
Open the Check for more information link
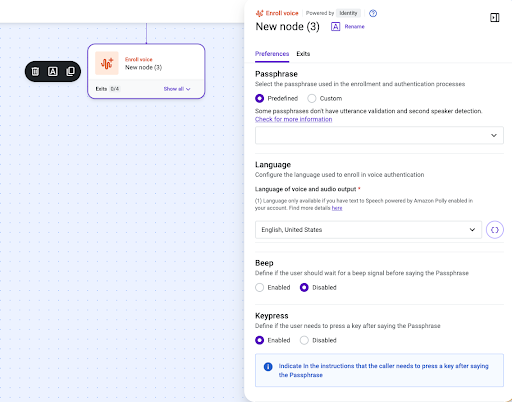point(293,119)
